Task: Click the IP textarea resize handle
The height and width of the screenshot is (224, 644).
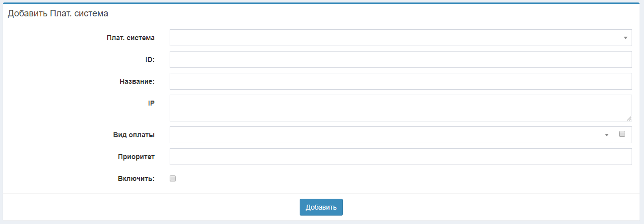Action: click(x=629, y=118)
